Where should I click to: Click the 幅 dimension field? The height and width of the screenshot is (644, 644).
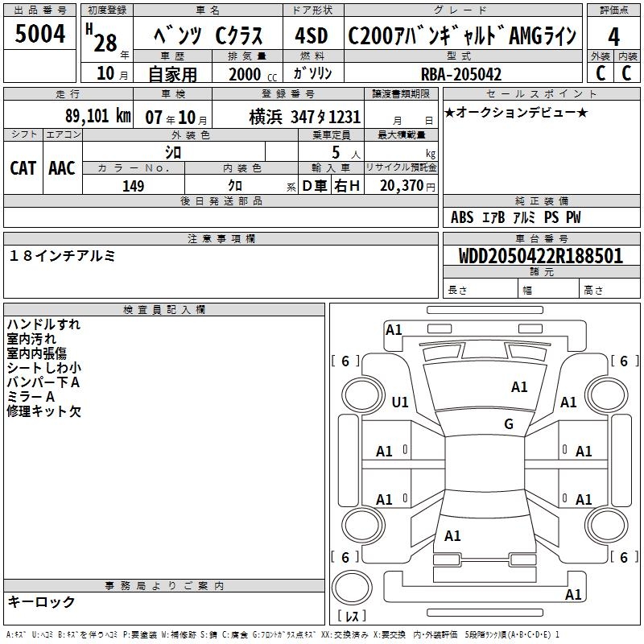click(549, 288)
